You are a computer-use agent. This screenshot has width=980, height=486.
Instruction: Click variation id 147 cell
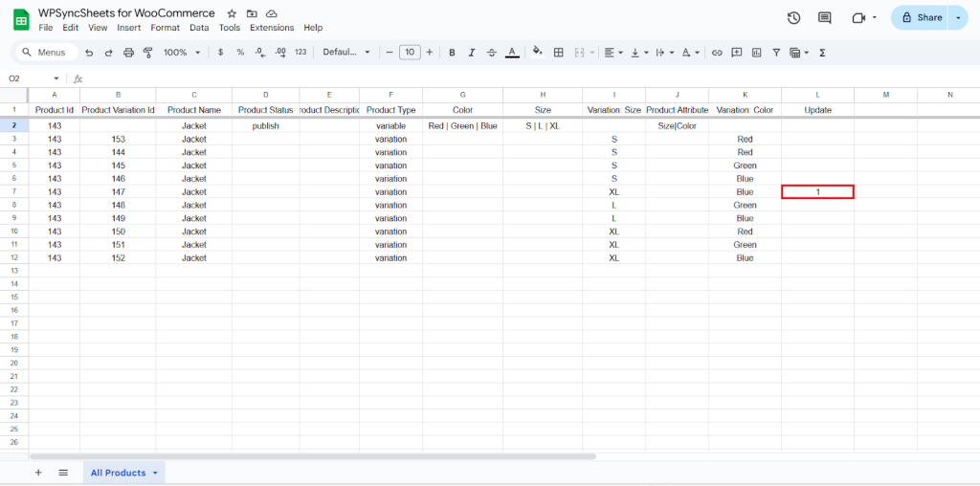(118, 191)
